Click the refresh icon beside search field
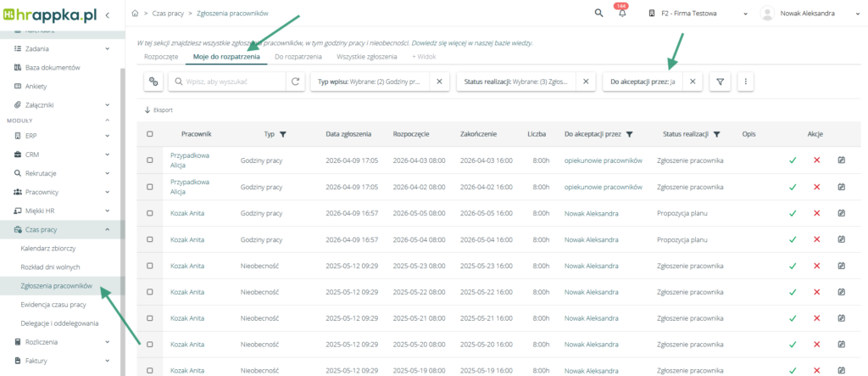This screenshot has height=376, width=868. pyautogui.click(x=295, y=81)
